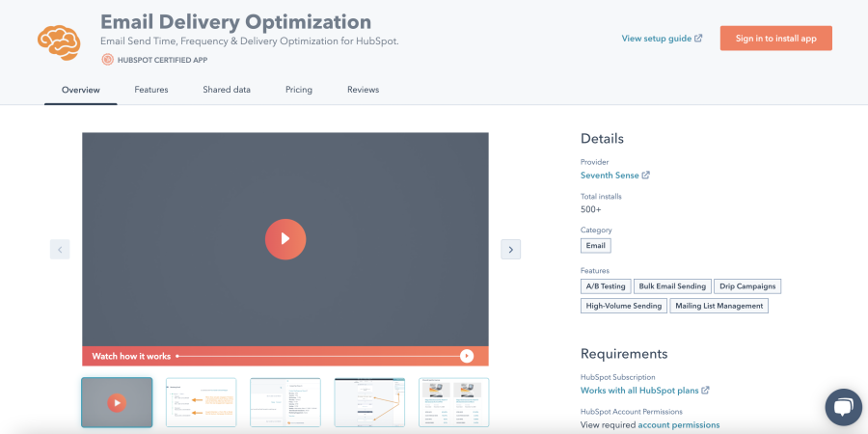Open the Seventh Sense provider link
868x434 pixels.
(x=610, y=175)
